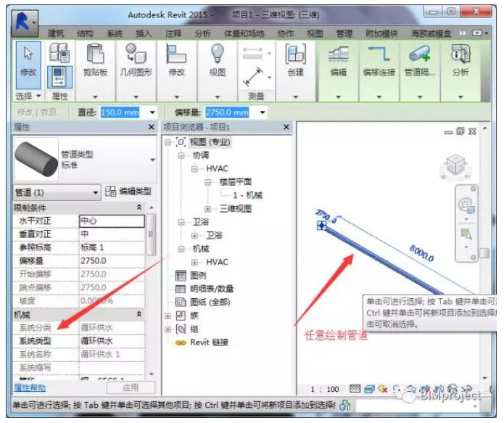This screenshot has width=504, height=423.
Task: Open Type Properties icon above Properties
Action: [x=59, y=52]
